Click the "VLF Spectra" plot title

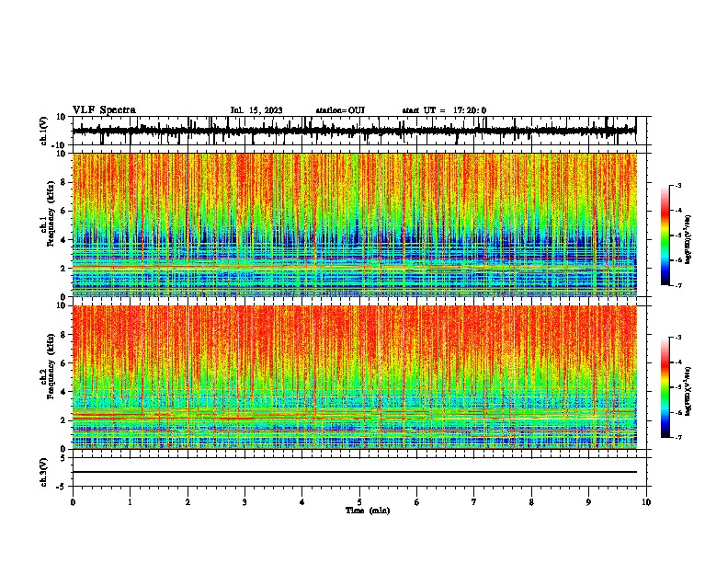point(104,110)
